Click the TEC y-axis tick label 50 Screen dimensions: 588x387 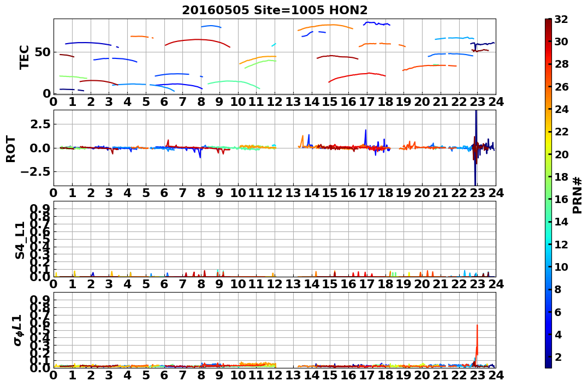43,52
